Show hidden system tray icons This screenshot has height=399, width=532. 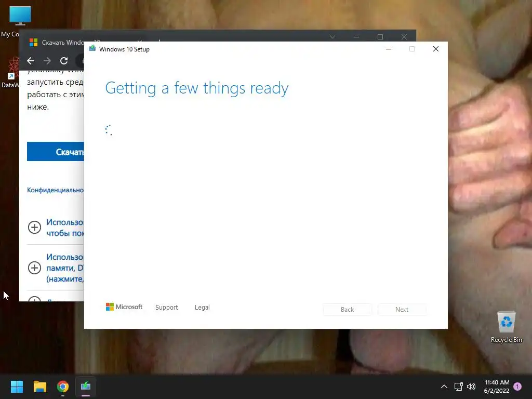pyautogui.click(x=444, y=387)
